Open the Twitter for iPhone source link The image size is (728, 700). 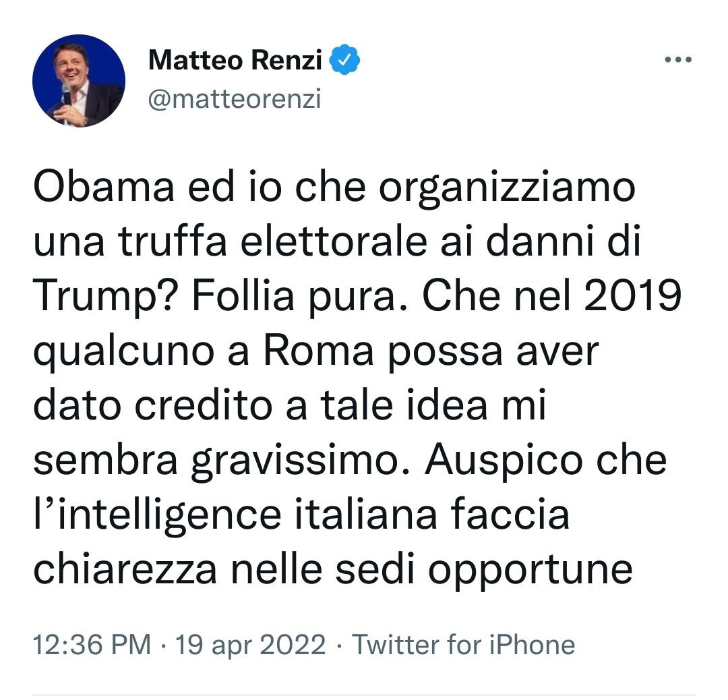click(x=464, y=645)
